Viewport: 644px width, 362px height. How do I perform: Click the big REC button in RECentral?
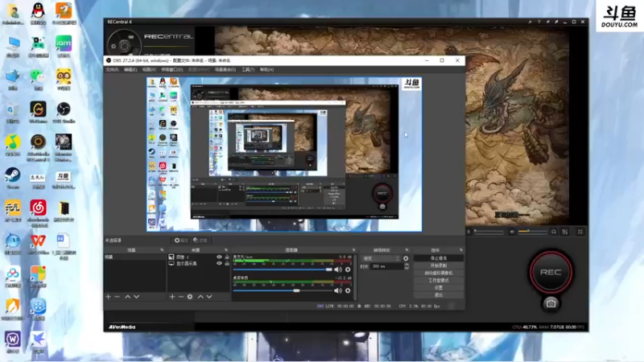(x=551, y=272)
